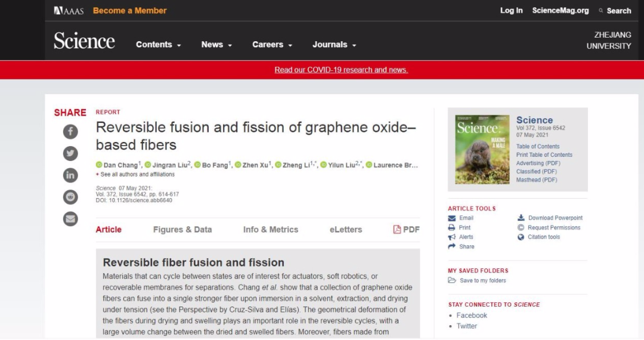This screenshot has width=644, height=340.
Task: Click the Alerts megaphone icon
Action: (452, 237)
